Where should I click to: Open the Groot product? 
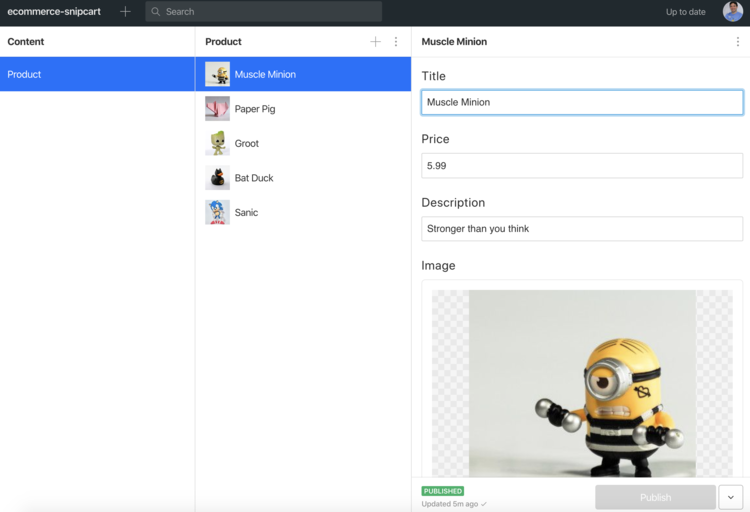click(x=303, y=143)
